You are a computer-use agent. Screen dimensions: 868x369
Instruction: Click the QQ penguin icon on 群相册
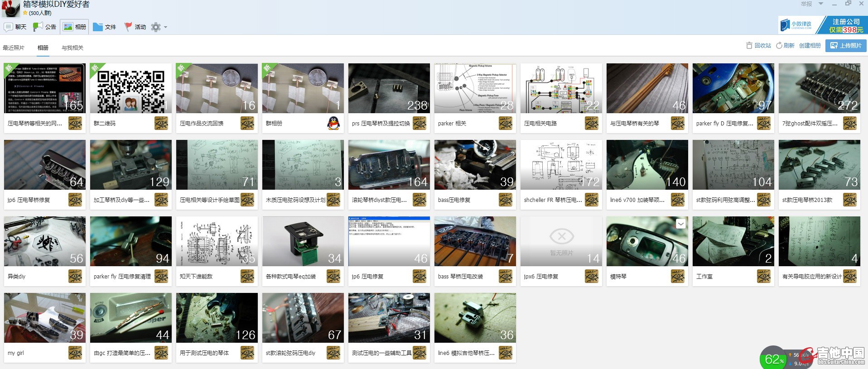pyautogui.click(x=333, y=123)
